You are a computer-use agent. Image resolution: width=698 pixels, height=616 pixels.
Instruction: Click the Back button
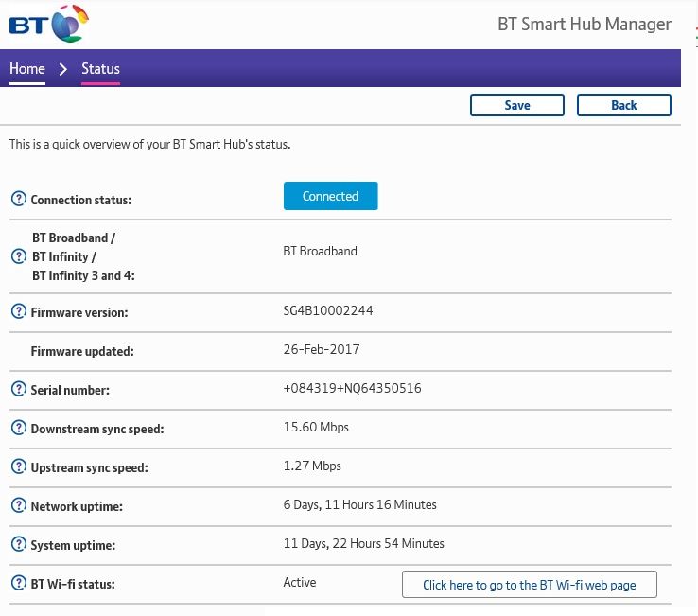pyautogui.click(x=624, y=105)
